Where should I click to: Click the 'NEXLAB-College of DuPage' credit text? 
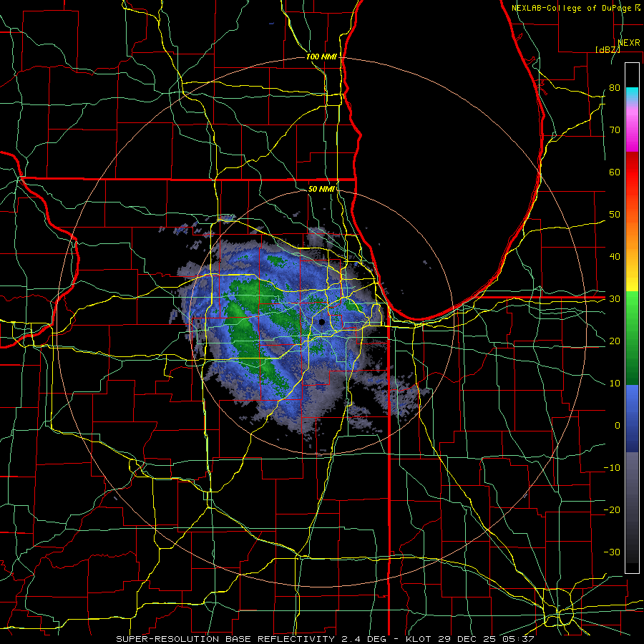(x=571, y=8)
